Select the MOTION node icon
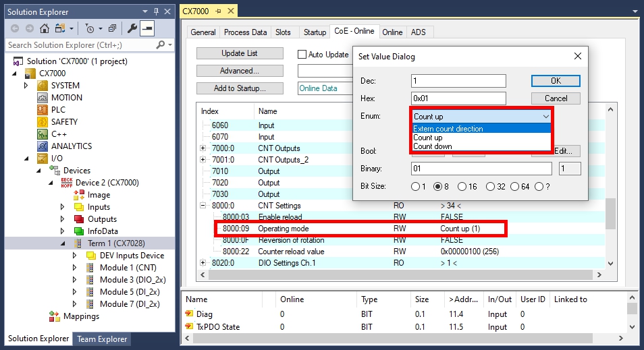 [43, 98]
